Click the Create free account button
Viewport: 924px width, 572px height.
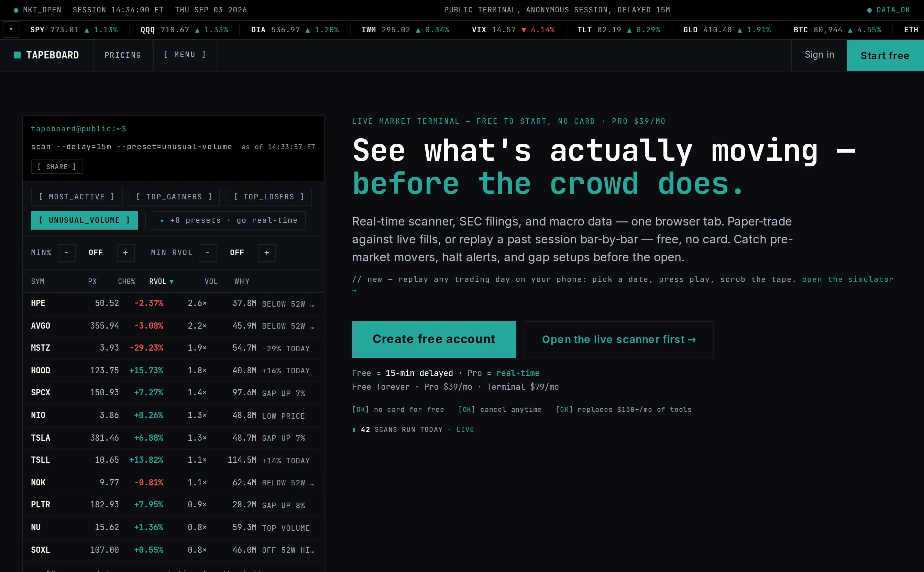tap(434, 339)
